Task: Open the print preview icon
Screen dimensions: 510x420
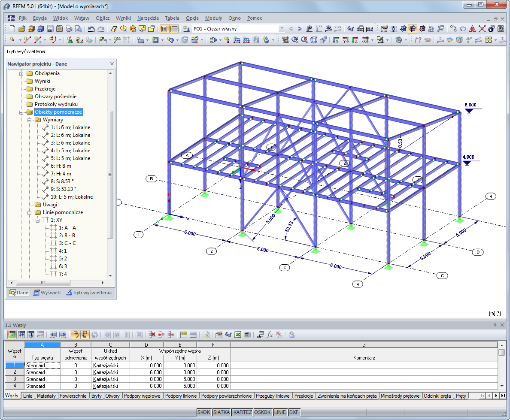Action: (79, 29)
